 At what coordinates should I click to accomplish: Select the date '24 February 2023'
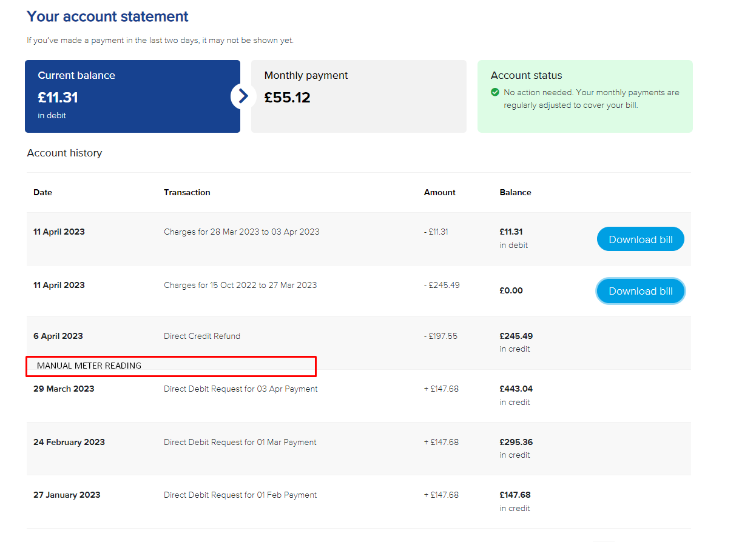(69, 442)
